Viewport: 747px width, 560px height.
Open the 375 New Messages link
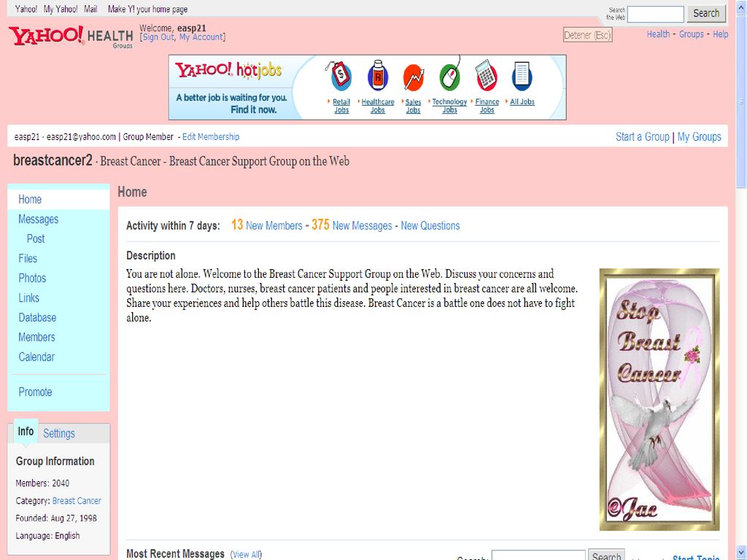[x=352, y=225]
